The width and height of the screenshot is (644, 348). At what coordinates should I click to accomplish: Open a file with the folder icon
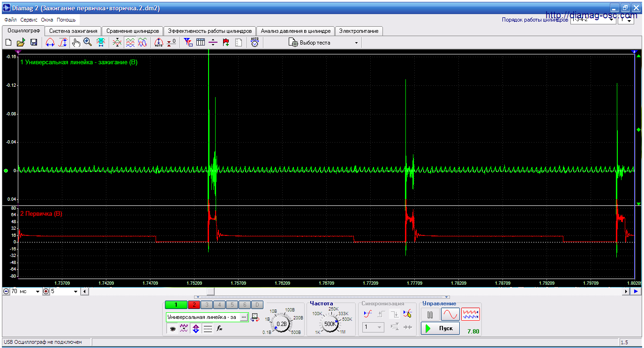point(21,43)
